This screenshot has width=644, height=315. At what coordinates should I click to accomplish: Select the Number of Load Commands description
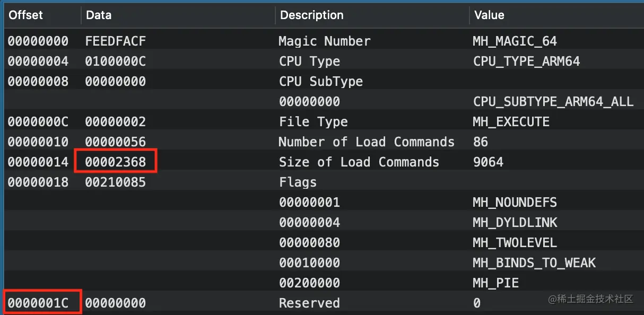pyautogui.click(x=366, y=142)
